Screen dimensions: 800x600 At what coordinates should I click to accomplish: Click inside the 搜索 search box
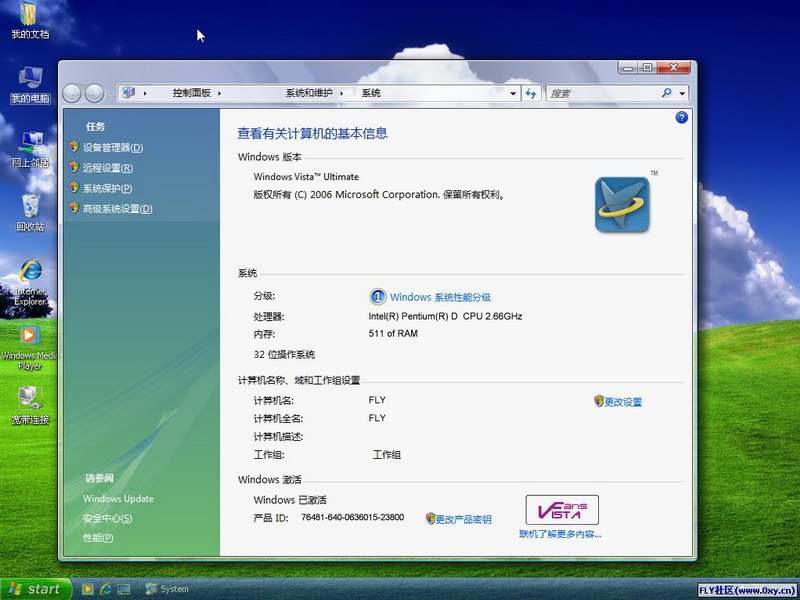[x=603, y=93]
